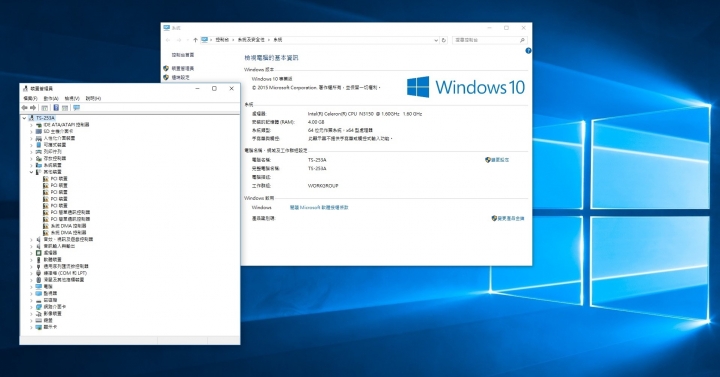
Task: Click the Search Control Panel input field
Action: (489, 40)
